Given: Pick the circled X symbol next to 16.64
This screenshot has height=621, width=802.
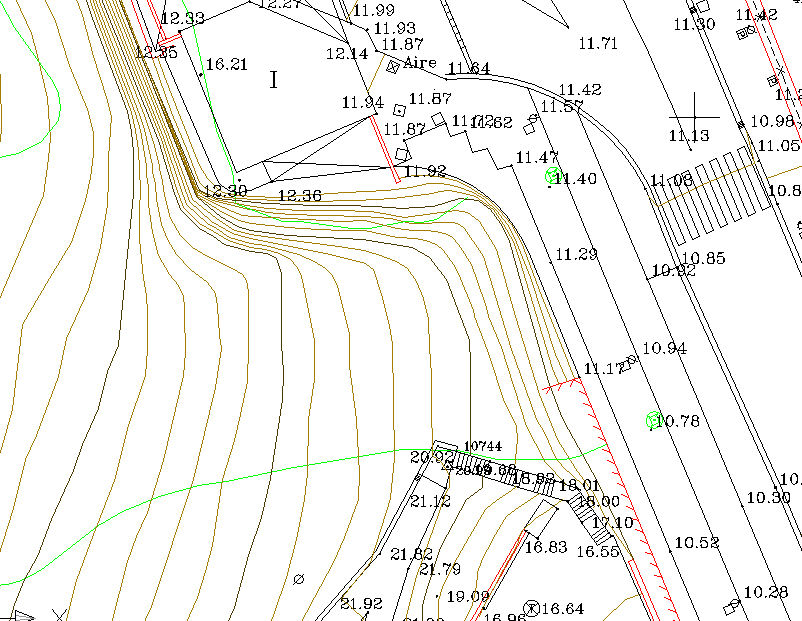Looking at the screenshot, I should click(532, 608).
